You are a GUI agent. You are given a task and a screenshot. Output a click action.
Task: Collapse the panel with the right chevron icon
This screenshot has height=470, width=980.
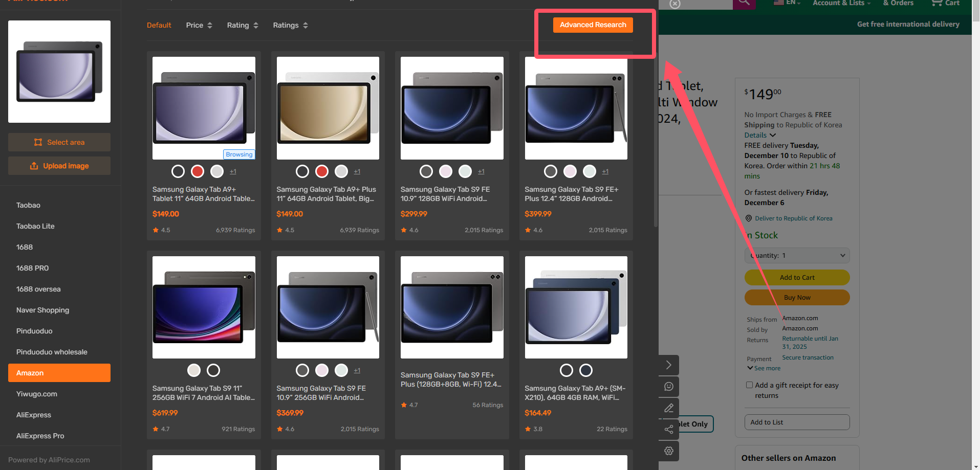[x=669, y=365]
